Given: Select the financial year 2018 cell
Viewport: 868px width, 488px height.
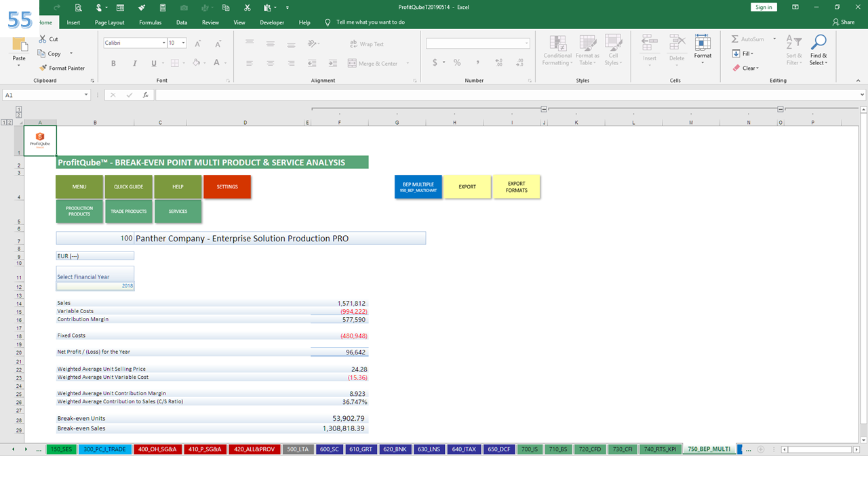Looking at the screenshot, I should tap(95, 286).
